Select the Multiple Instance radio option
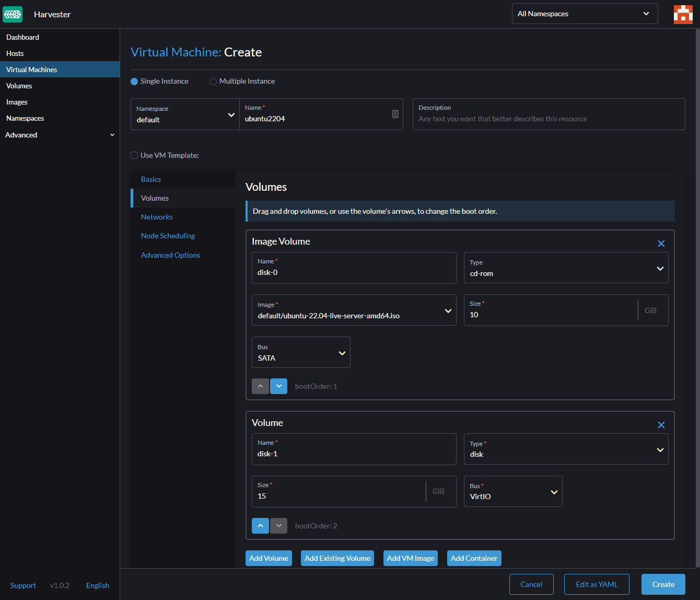Image resolution: width=700 pixels, height=600 pixels. coord(213,82)
